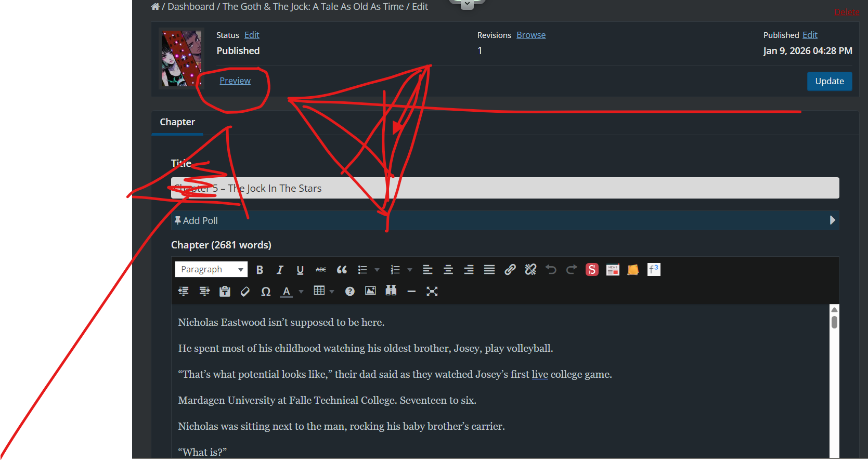Click the line starting 'Mardagen University at Falle'
The height and width of the screenshot is (461, 868).
[327, 400]
